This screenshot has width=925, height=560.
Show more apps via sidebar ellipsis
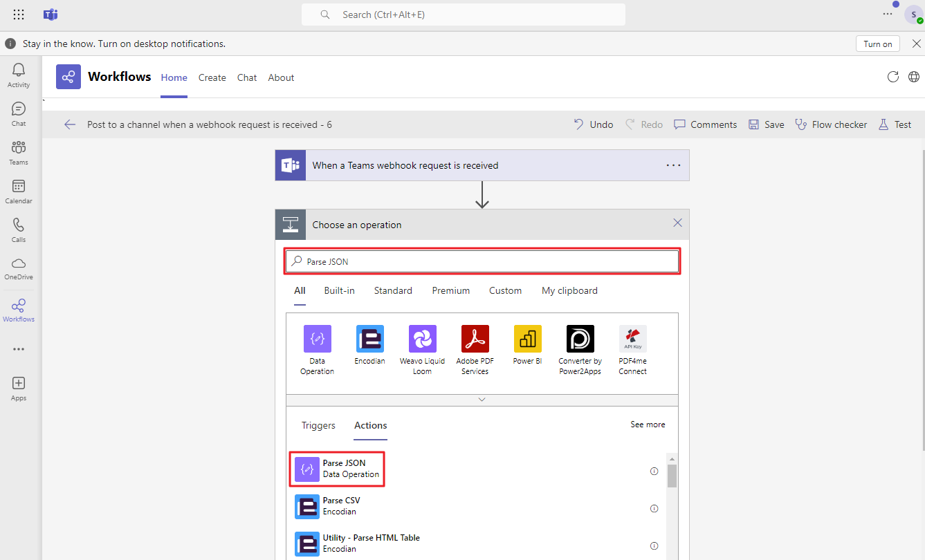[x=19, y=349]
